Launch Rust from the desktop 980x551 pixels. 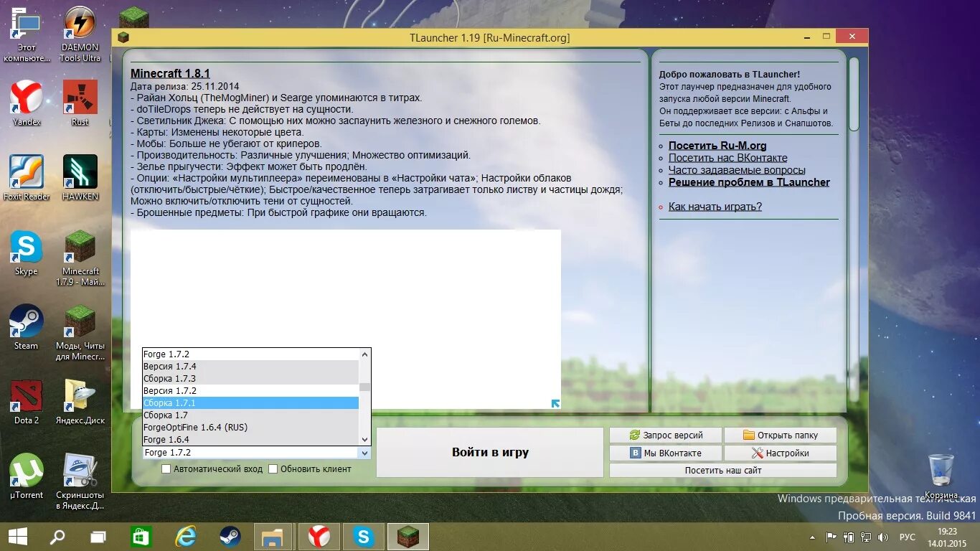pos(80,103)
